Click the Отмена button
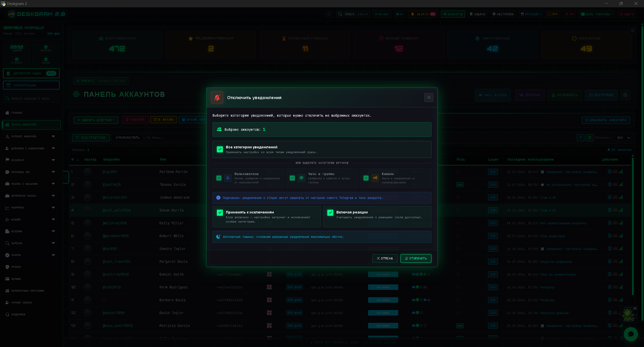 coord(385,258)
